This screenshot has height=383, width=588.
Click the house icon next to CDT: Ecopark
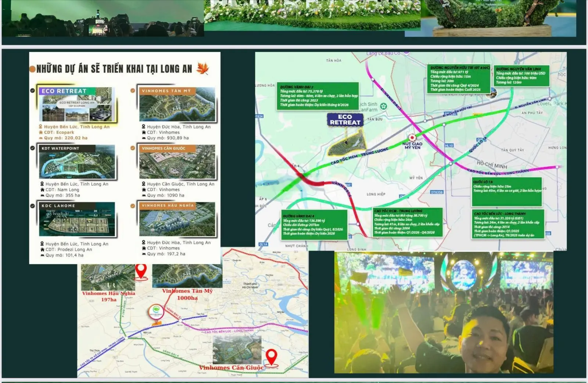(41, 132)
